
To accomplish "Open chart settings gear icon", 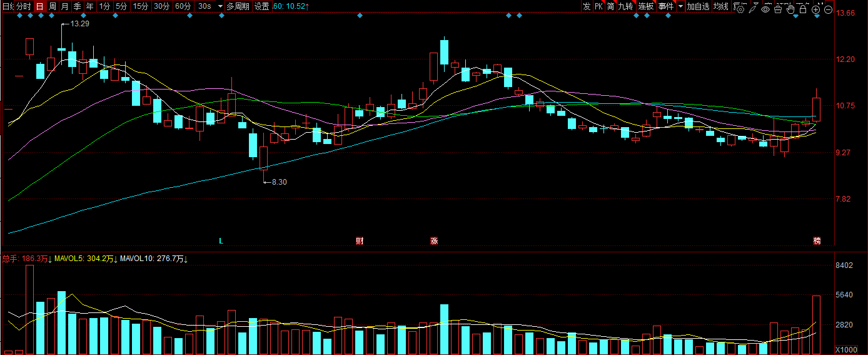I will (x=740, y=9).
